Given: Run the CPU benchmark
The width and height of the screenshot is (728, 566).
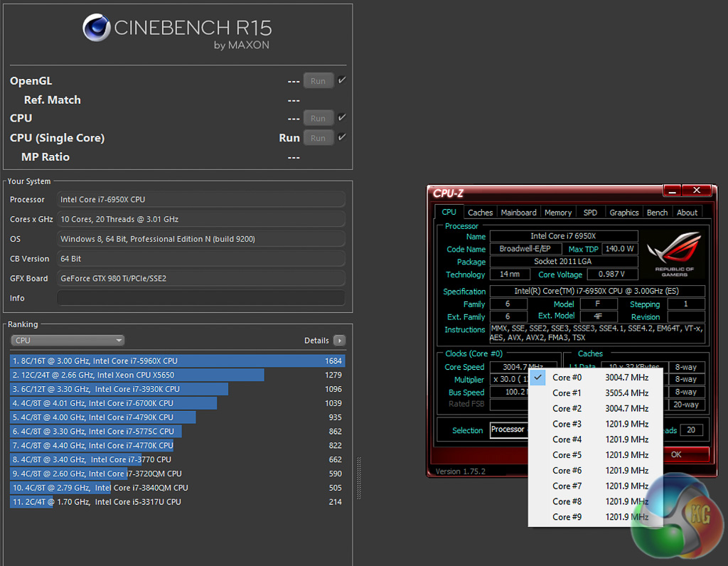Looking at the screenshot, I should [318, 118].
